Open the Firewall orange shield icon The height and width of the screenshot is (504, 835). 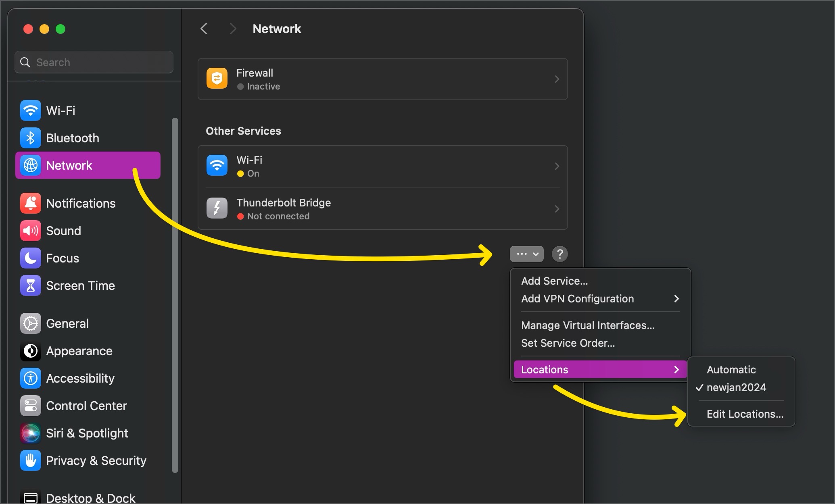217,79
